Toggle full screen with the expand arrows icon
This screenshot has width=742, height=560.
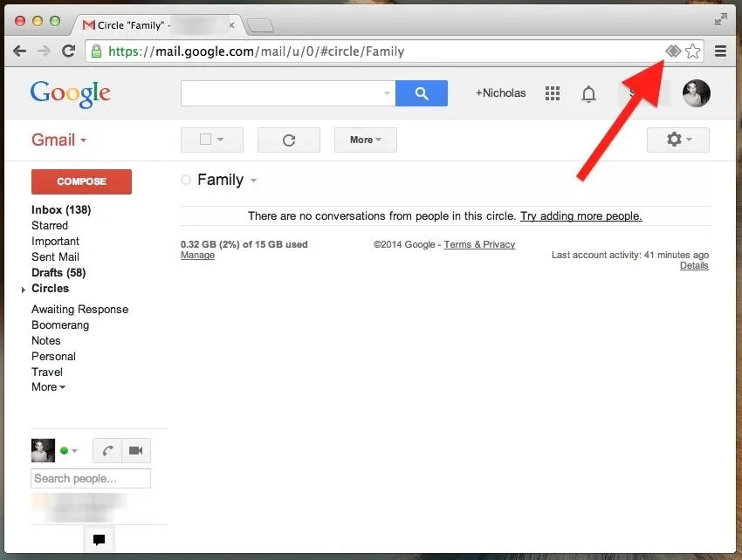(x=720, y=19)
